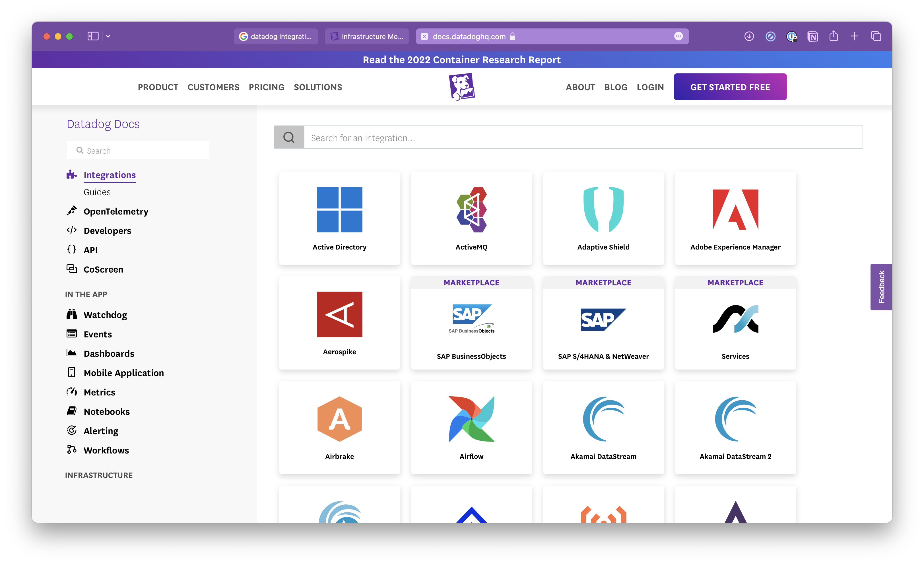
Task: Click the Events list icon
Action: point(71,334)
